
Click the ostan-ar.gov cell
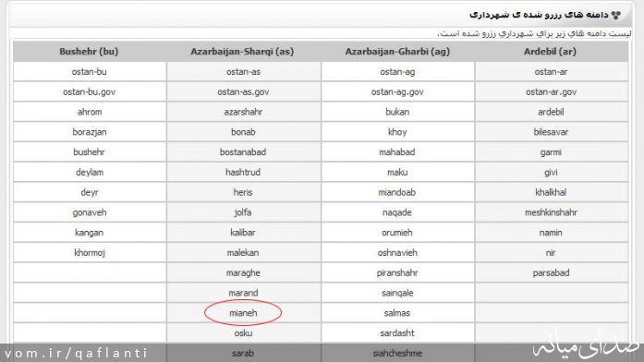[x=552, y=92]
